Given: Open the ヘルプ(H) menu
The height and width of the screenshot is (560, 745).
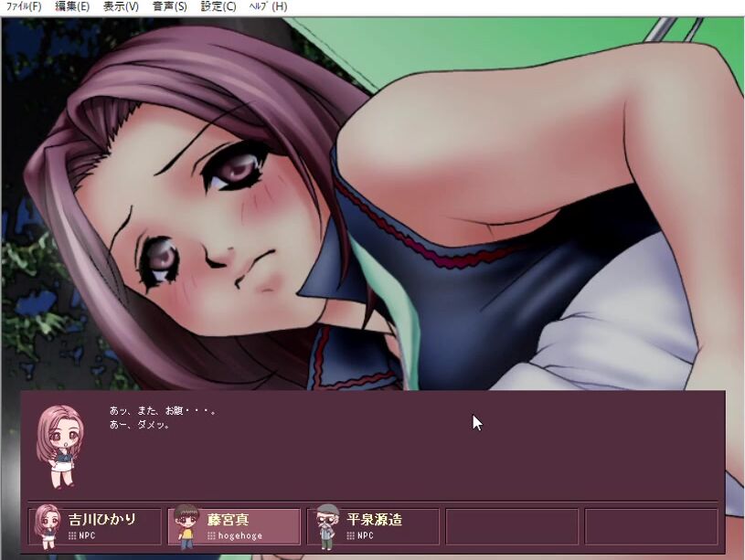Looking at the screenshot, I should point(268,6).
